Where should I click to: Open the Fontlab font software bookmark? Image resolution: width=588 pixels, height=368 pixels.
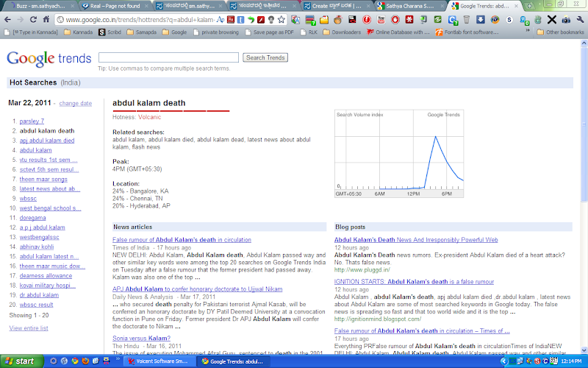pyautogui.click(x=467, y=32)
